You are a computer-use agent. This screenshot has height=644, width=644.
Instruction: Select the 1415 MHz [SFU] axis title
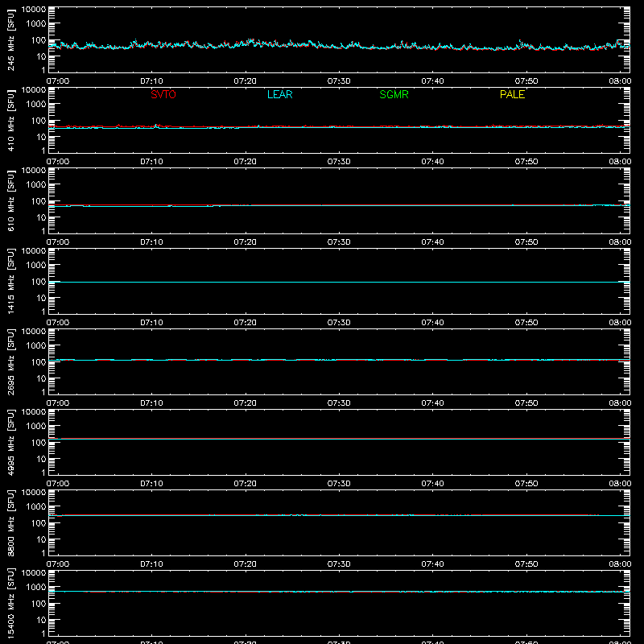click(10, 281)
